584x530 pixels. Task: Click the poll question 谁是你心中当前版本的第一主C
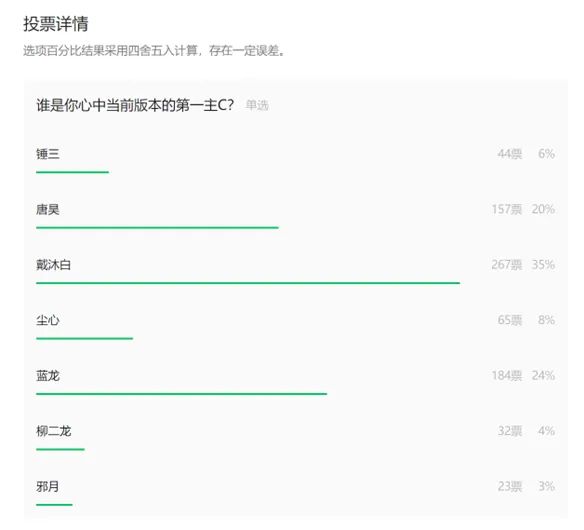coord(135,105)
